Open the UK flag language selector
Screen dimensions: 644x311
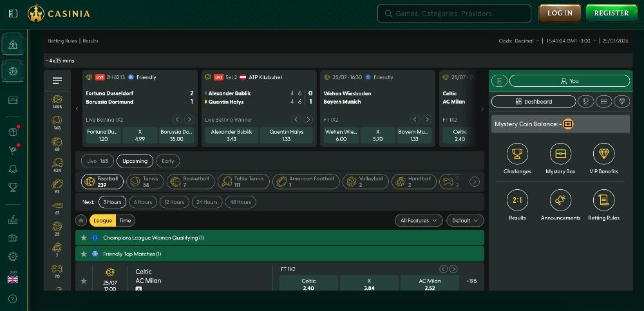[13, 279]
